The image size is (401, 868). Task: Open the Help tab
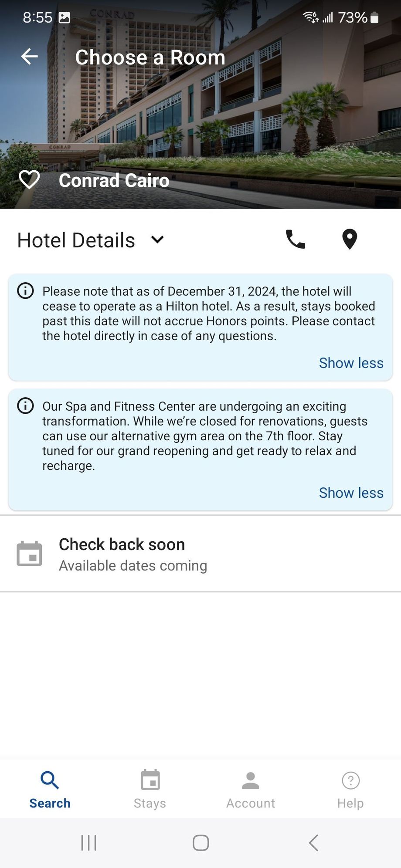tap(350, 789)
